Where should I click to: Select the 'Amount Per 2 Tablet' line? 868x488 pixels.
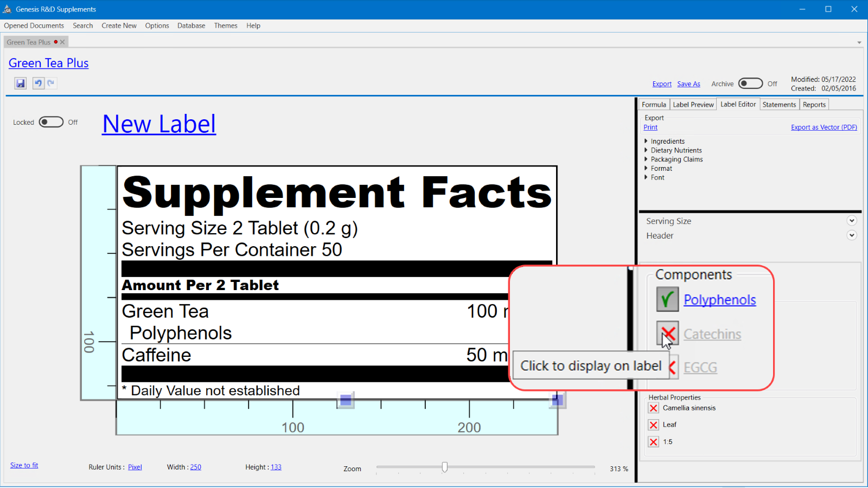pos(201,285)
